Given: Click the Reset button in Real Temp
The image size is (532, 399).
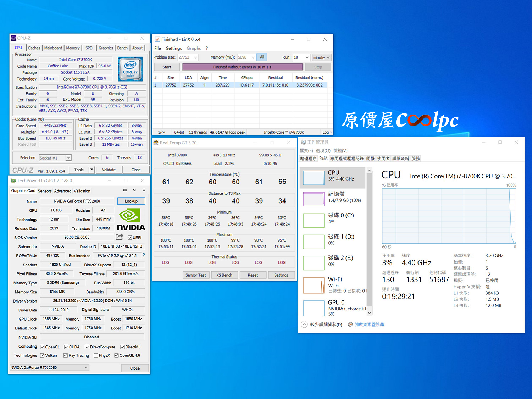Looking at the screenshot, I should pyautogui.click(x=253, y=275).
